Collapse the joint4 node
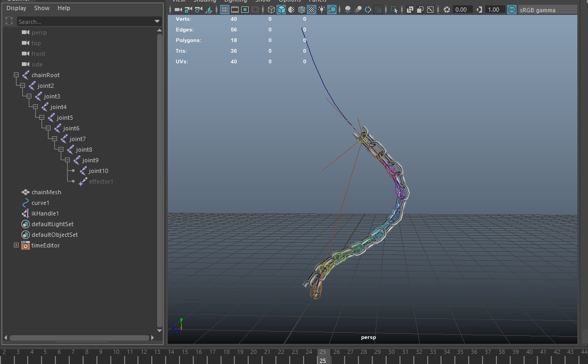588x364 pixels. pos(35,107)
